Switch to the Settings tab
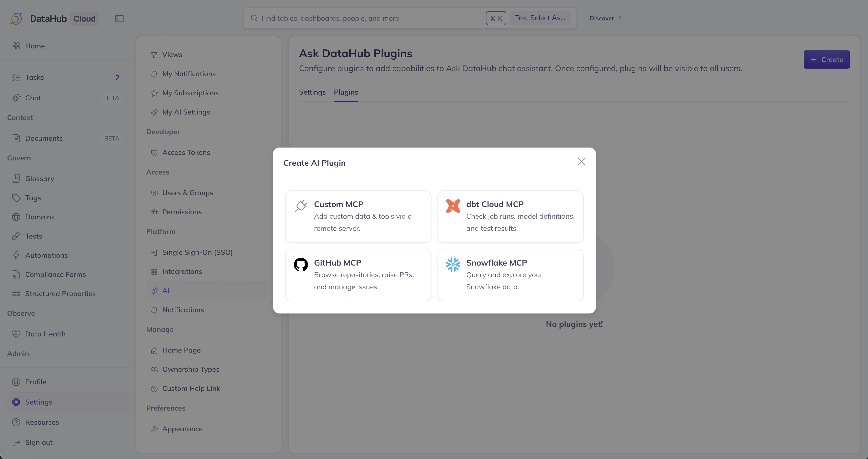The image size is (868, 459). [312, 92]
